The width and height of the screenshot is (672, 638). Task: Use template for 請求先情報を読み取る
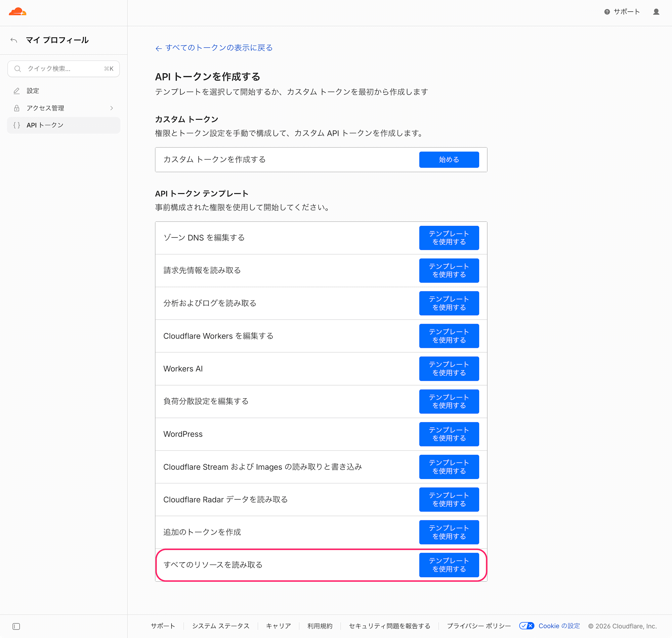click(449, 270)
